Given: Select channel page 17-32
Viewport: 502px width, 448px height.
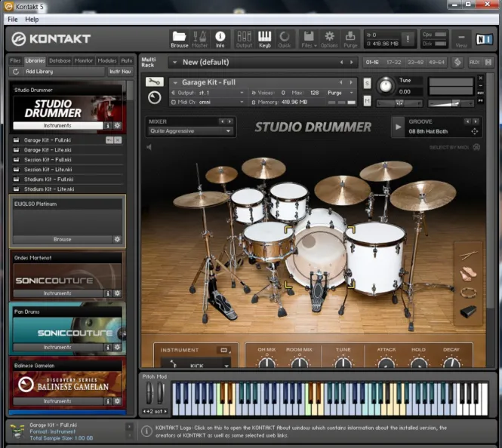Looking at the screenshot, I should pyautogui.click(x=393, y=62).
